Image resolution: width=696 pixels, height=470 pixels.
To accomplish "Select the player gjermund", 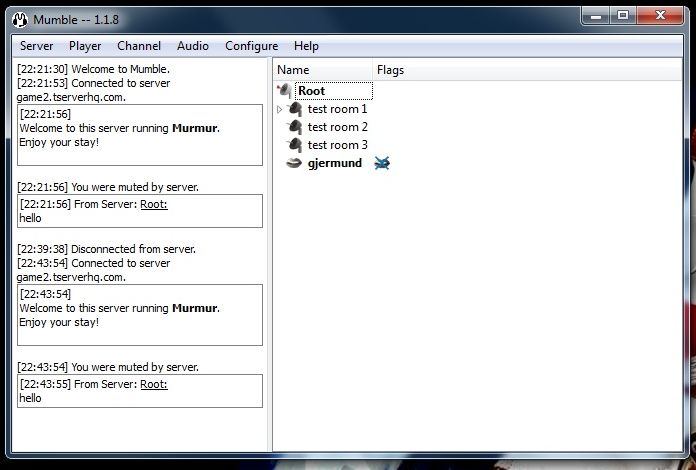I will [335, 163].
